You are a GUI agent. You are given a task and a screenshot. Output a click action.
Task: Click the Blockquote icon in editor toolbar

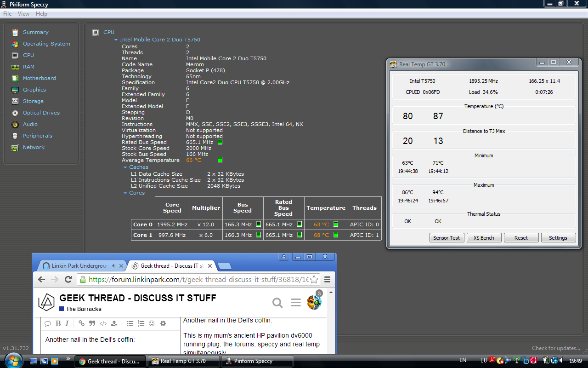pos(92,323)
